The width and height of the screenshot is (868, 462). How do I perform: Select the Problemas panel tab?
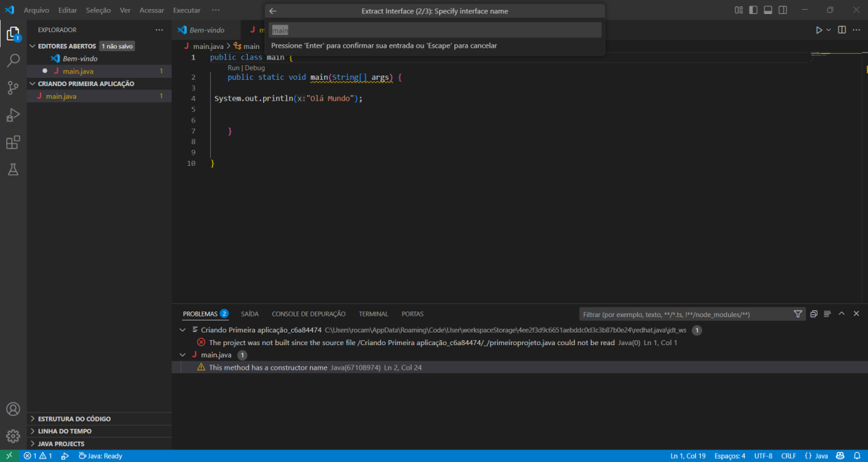(x=205, y=314)
